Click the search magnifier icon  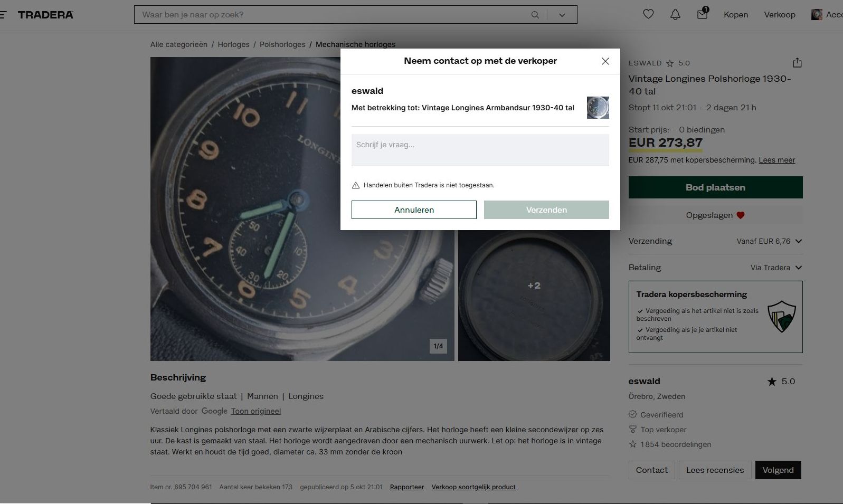click(x=535, y=15)
